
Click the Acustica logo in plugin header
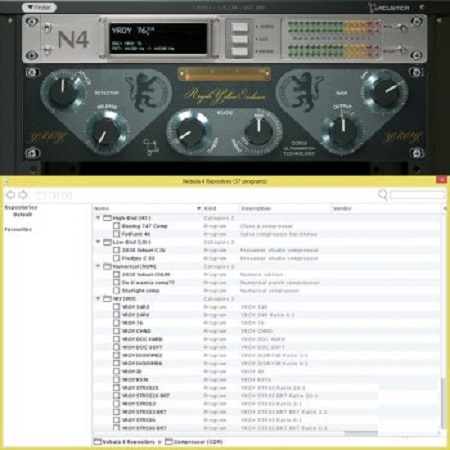click(x=389, y=8)
